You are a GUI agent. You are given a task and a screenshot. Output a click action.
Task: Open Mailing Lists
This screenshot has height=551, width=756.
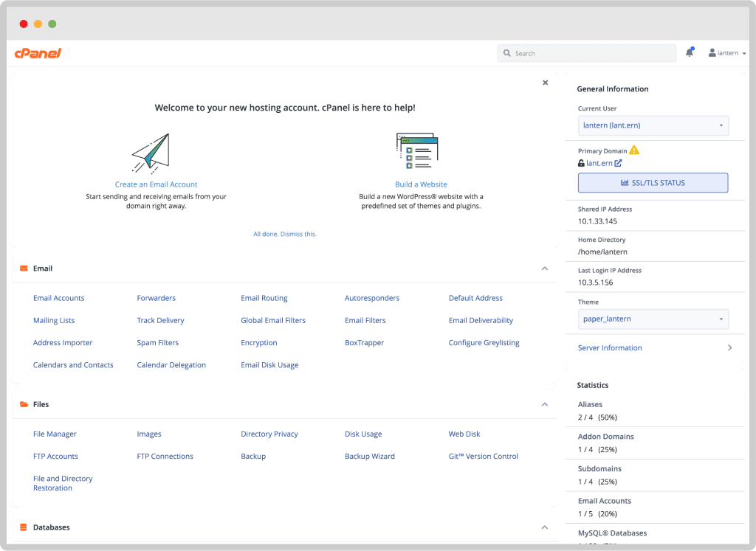[54, 320]
